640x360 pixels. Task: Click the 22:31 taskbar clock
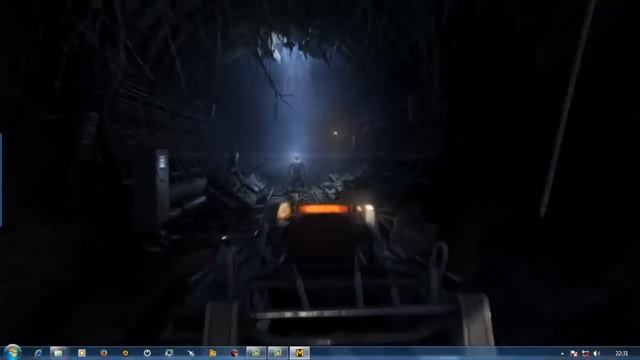(622, 353)
